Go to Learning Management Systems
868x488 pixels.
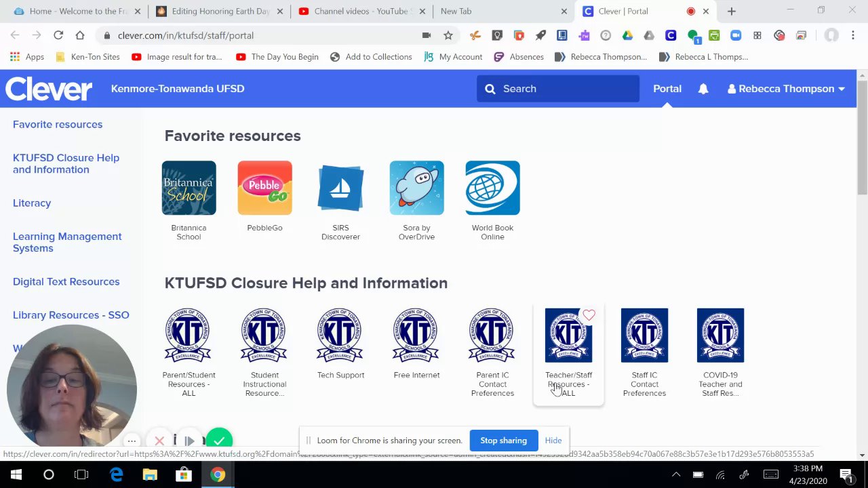(x=67, y=242)
